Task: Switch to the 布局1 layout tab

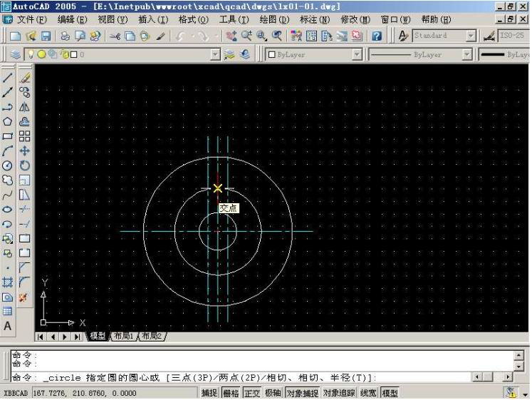Action: coord(123,336)
